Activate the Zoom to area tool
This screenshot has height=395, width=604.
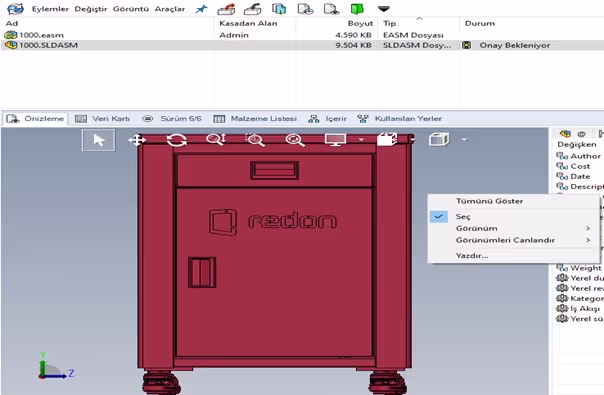click(x=255, y=140)
